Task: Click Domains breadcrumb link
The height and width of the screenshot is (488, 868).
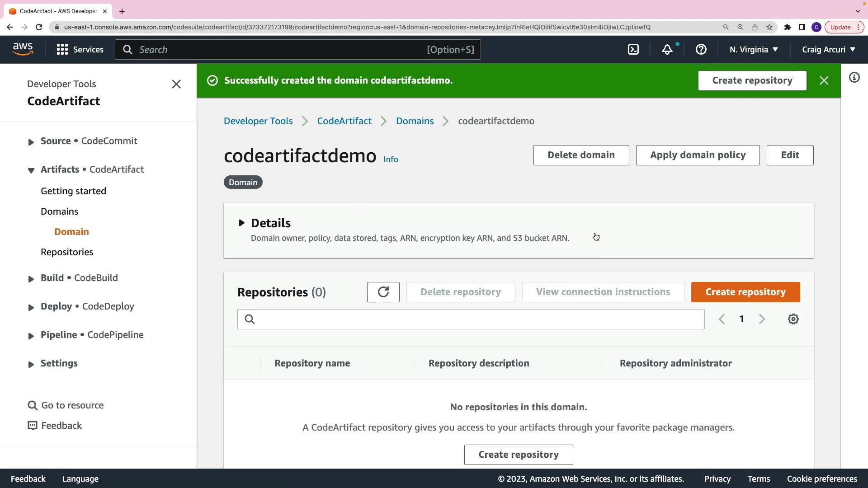Action: (415, 121)
